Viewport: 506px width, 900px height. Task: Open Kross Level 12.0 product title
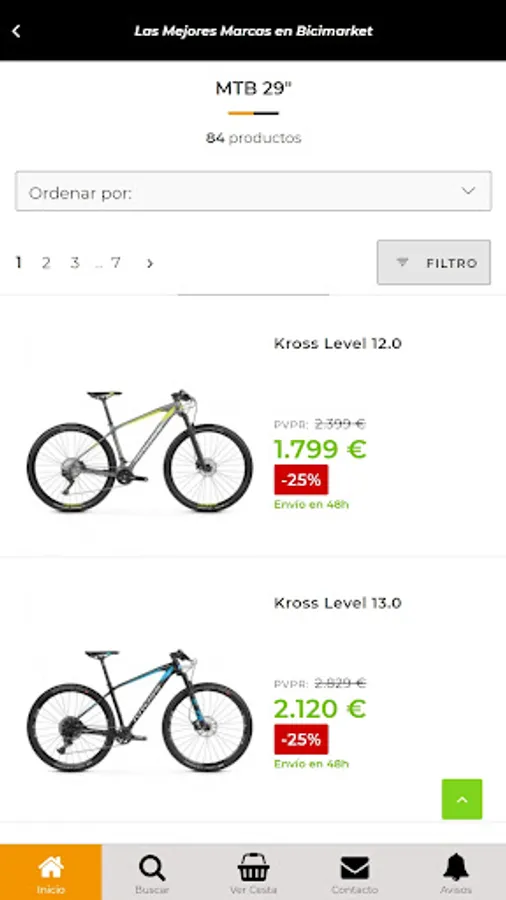(x=338, y=343)
